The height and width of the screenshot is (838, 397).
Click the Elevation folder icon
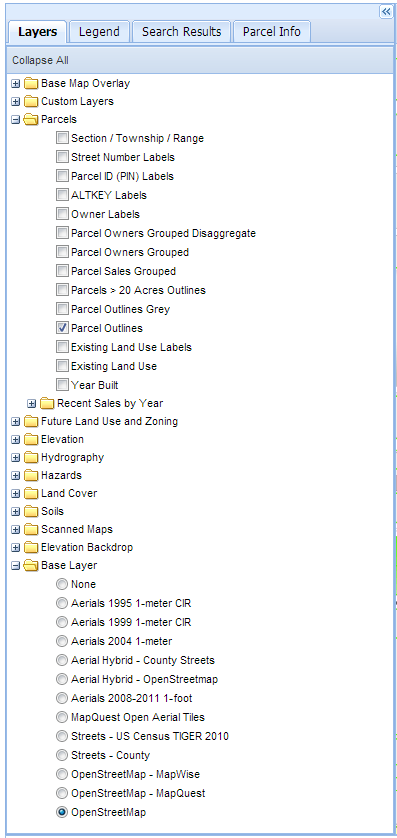click(32, 440)
